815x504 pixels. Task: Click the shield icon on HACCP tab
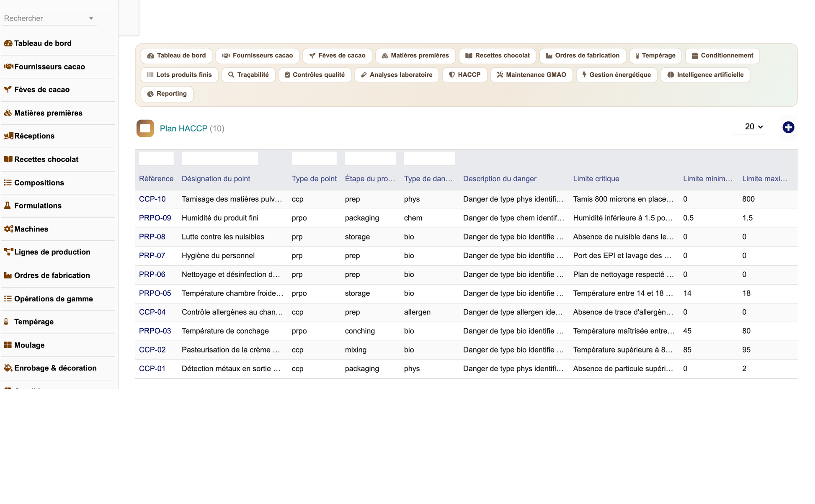coord(451,75)
